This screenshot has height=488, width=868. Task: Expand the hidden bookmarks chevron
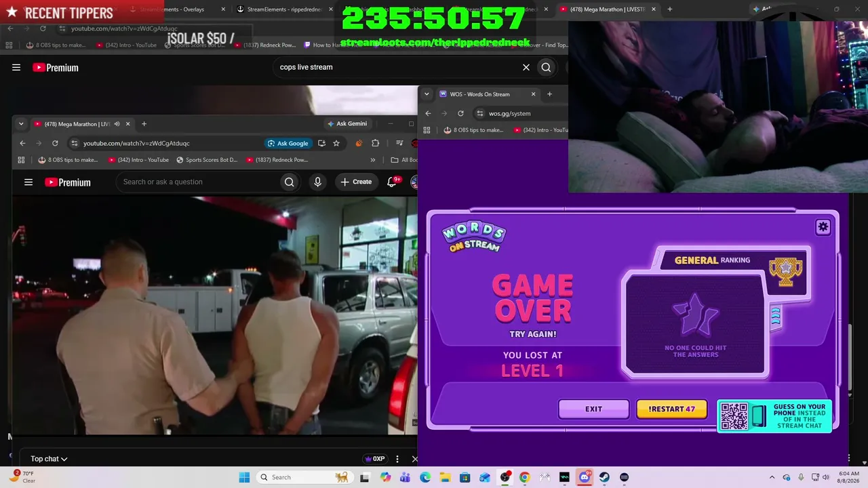pos(372,160)
